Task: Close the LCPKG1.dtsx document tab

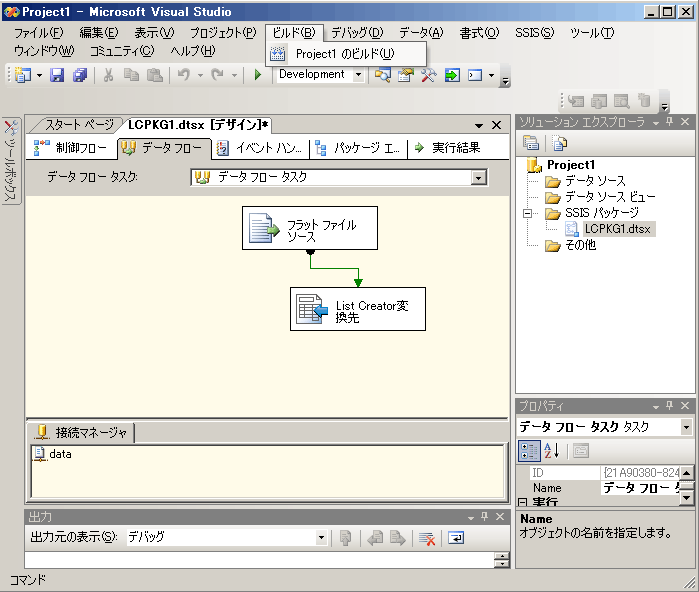Action: 496,125
